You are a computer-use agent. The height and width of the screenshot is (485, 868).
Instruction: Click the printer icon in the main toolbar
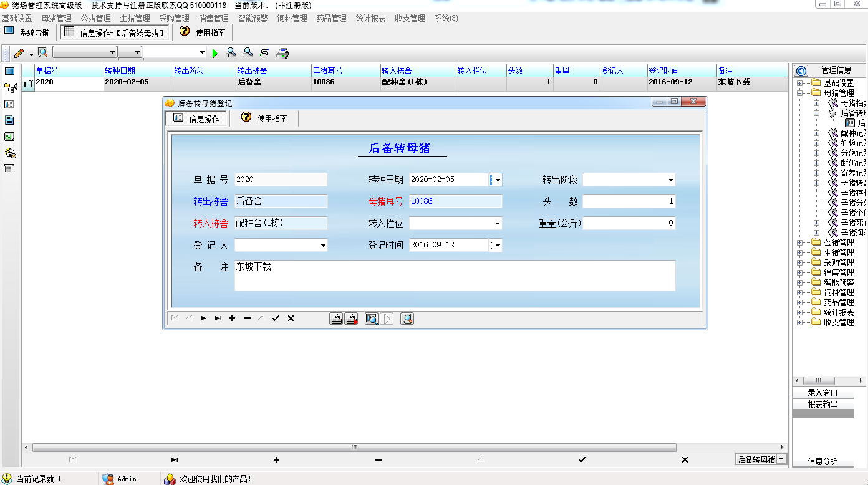coord(282,53)
